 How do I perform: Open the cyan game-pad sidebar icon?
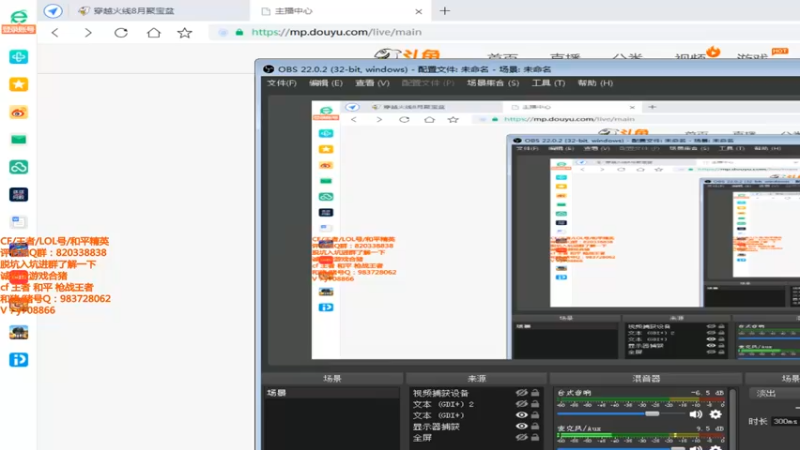pos(18,57)
